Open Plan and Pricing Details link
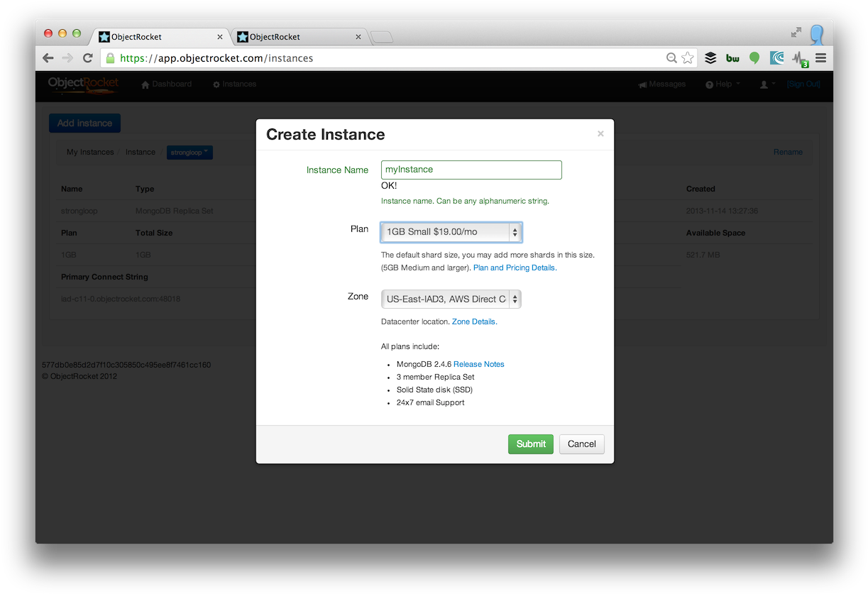This screenshot has height=594, width=868. tap(514, 268)
